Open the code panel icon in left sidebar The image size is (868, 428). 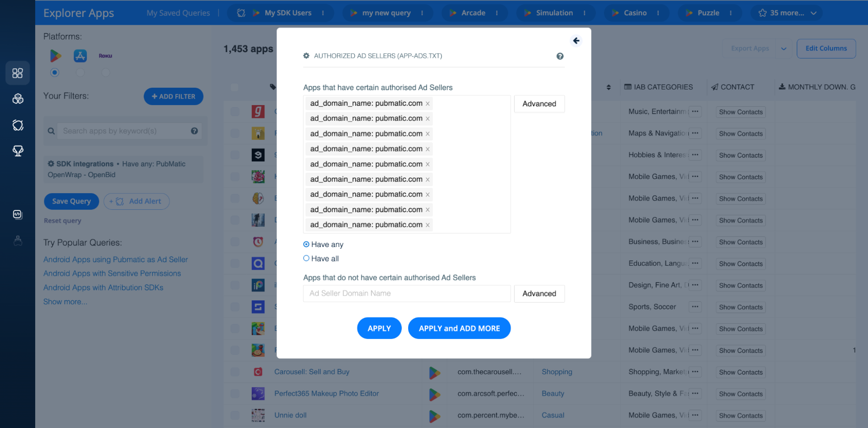(x=17, y=214)
